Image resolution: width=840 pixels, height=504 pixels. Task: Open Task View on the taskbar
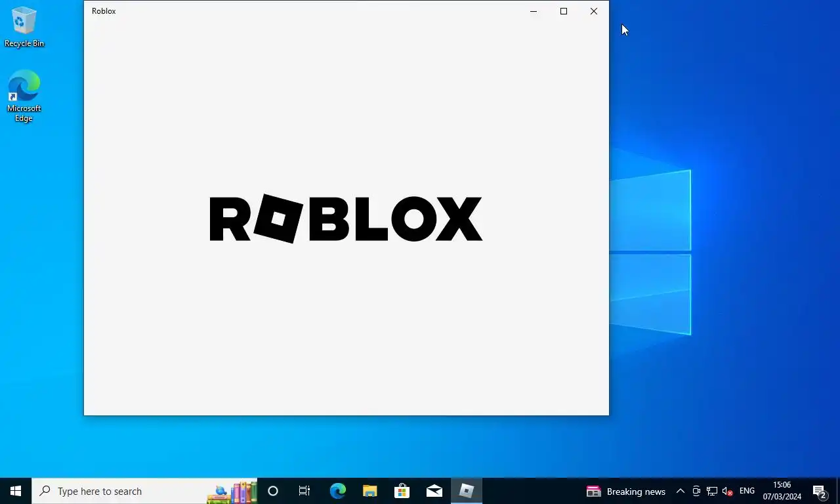(x=304, y=491)
